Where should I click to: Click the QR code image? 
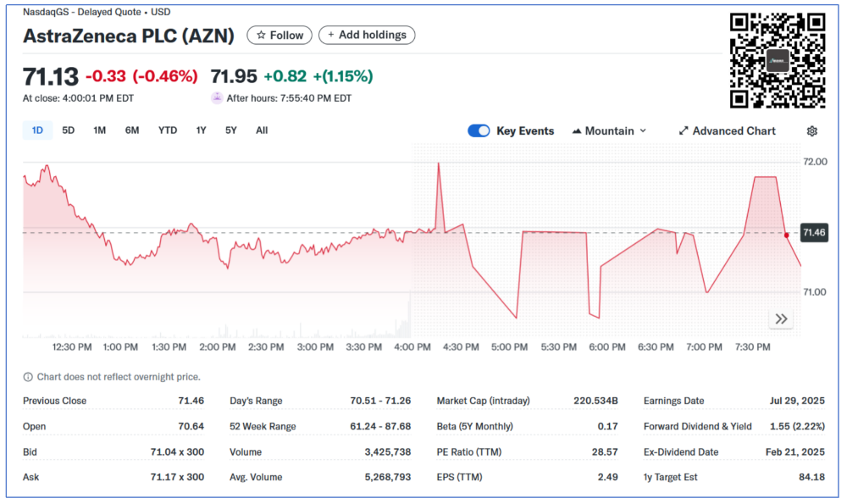[x=778, y=60]
